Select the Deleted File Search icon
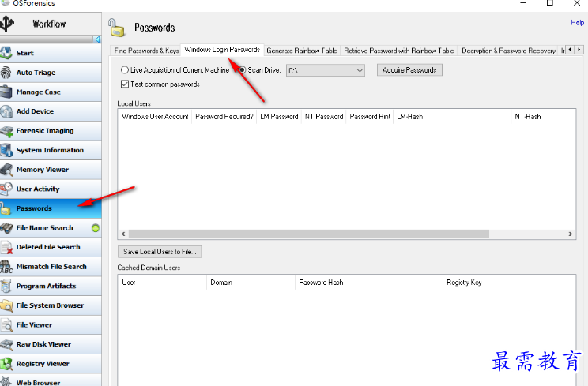Screen dimensions: 588x386 tap(6, 248)
